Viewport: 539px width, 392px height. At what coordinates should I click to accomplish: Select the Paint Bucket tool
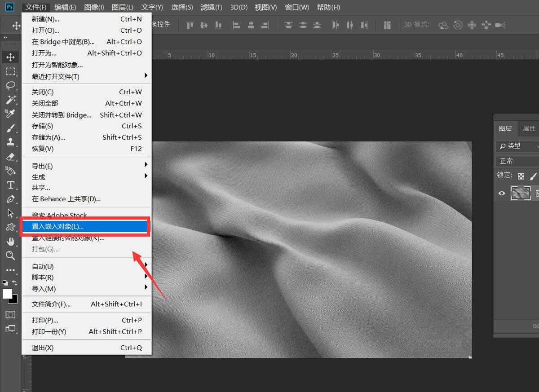coord(10,171)
